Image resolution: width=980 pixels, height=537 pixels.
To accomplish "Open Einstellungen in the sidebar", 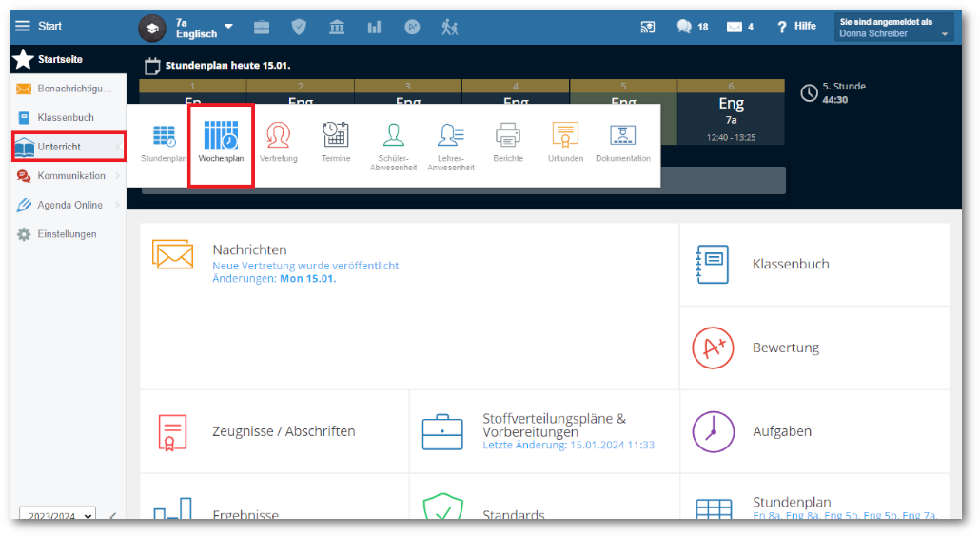I will [67, 234].
